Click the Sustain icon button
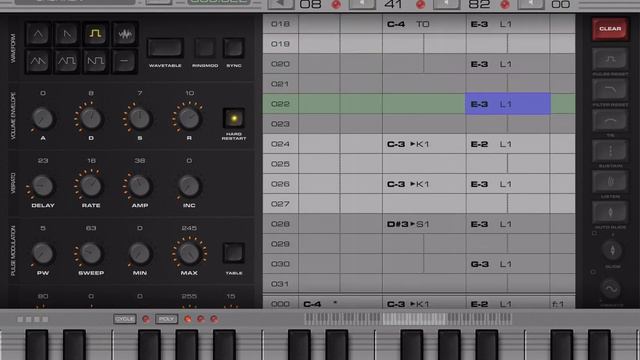This screenshot has height=360, width=640. (610, 151)
